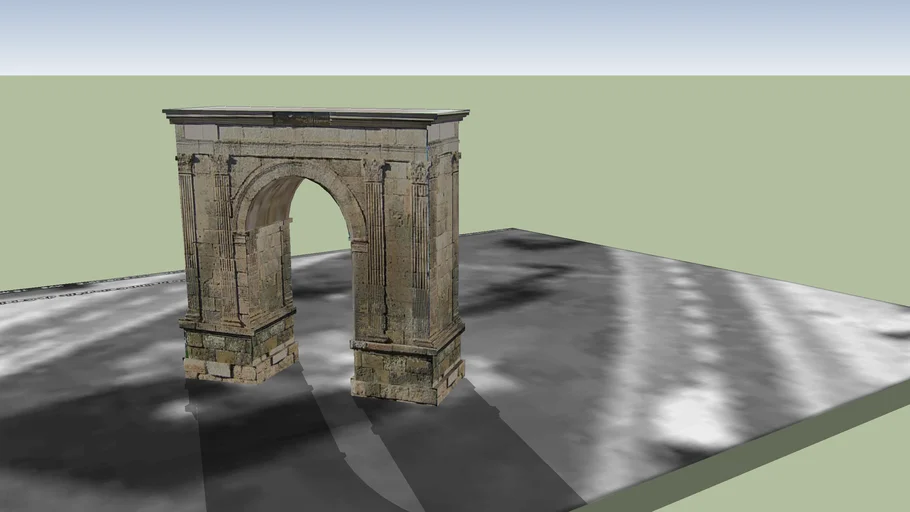Click the arch's top cornice slab

(x=315, y=116)
